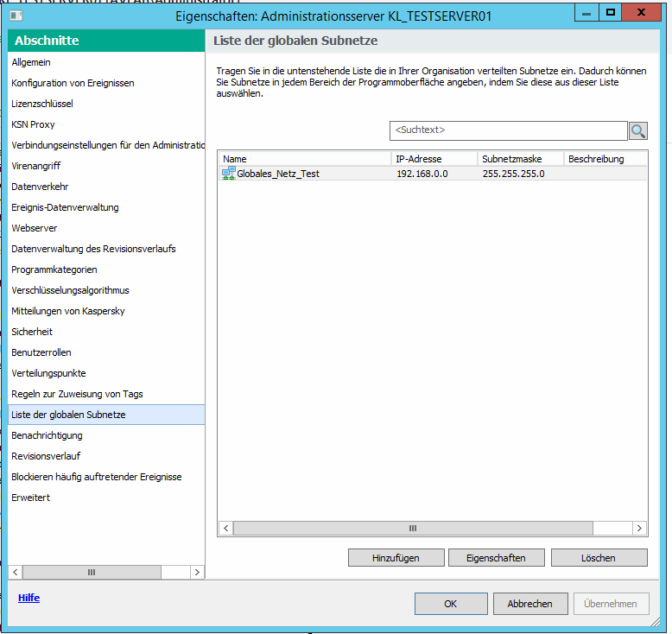This screenshot has height=634, width=672.
Task: Click the 255.255.255.0 subnet mask cell
Action: [513, 174]
